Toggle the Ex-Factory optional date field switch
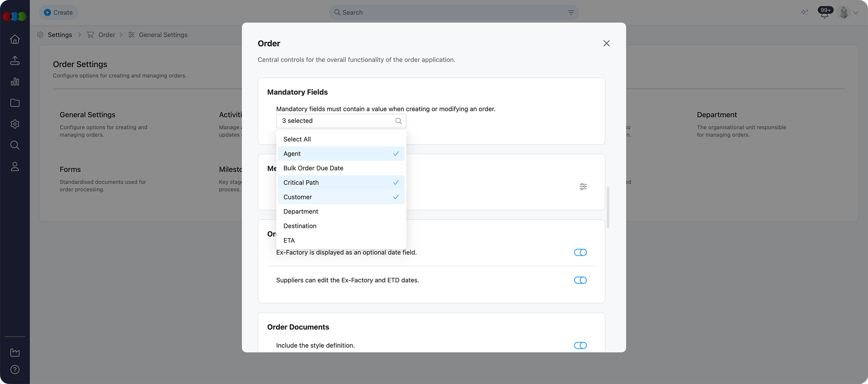Viewport: 868px width, 384px height. (x=580, y=253)
